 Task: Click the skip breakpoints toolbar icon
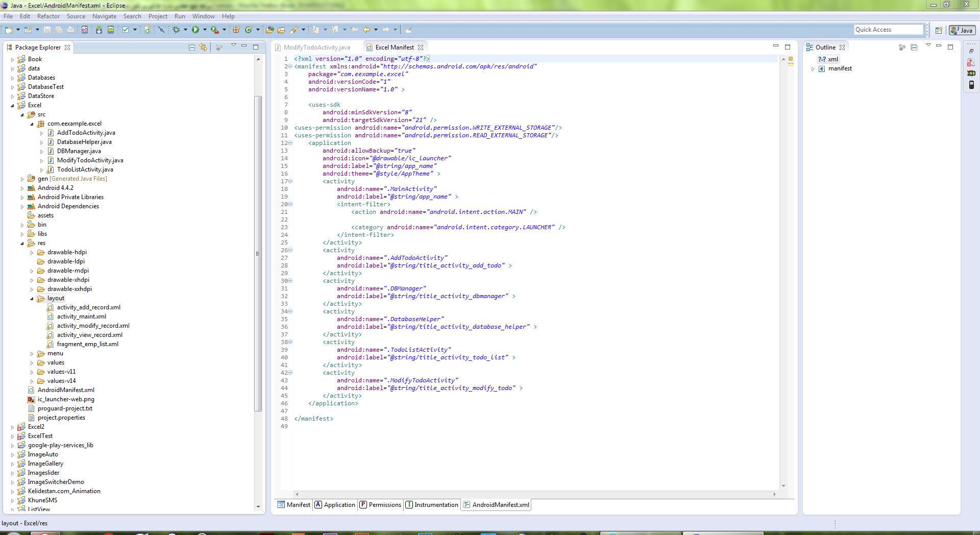[x=161, y=30]
